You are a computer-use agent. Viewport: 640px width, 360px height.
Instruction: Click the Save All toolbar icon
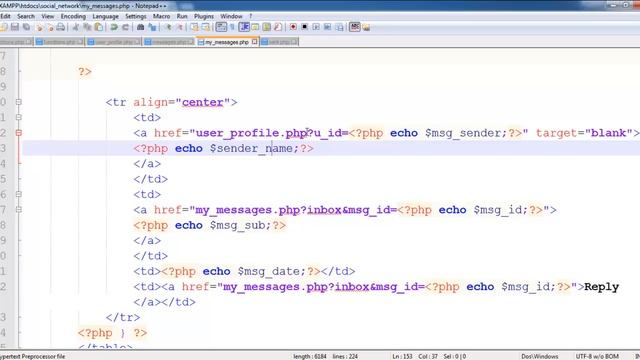pyautogui.click(x=27, y=27)
